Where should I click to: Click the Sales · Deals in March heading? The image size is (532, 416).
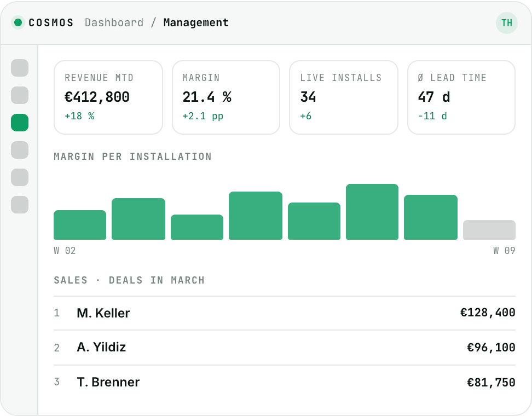129,280
